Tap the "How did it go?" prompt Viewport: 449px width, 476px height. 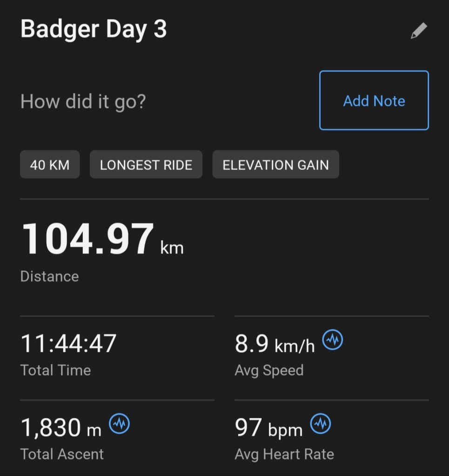[x=83, y=101]
